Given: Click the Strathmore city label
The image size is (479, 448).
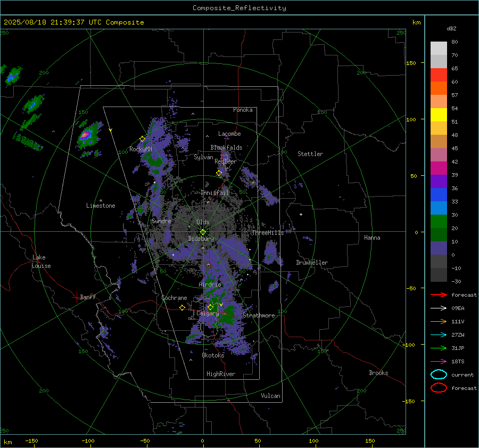Looking at the screenshot, I should coord(259,315).
